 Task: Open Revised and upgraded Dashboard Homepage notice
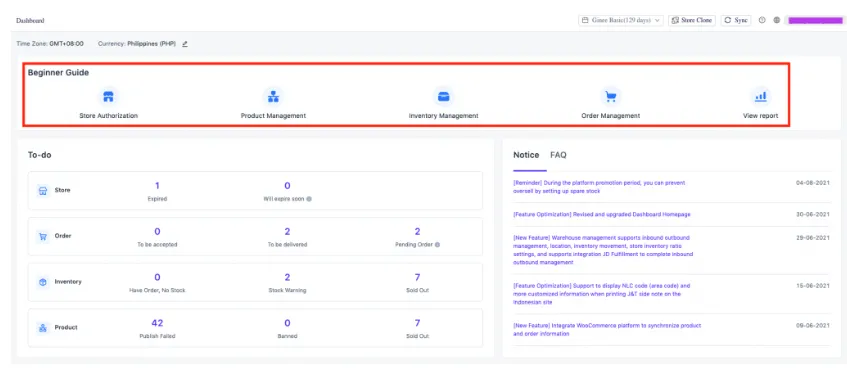[x=602, y=215]
